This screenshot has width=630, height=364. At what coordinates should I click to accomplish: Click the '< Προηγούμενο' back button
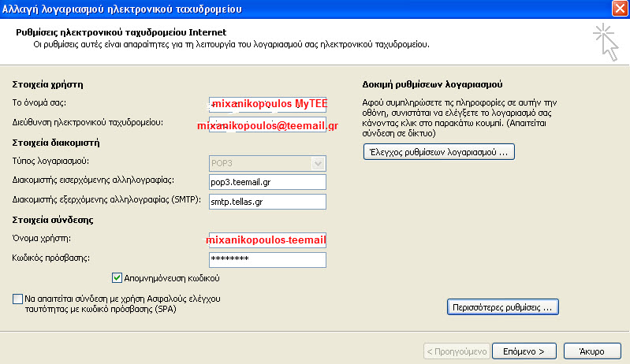pyautogui.click(x=457, y=351)
